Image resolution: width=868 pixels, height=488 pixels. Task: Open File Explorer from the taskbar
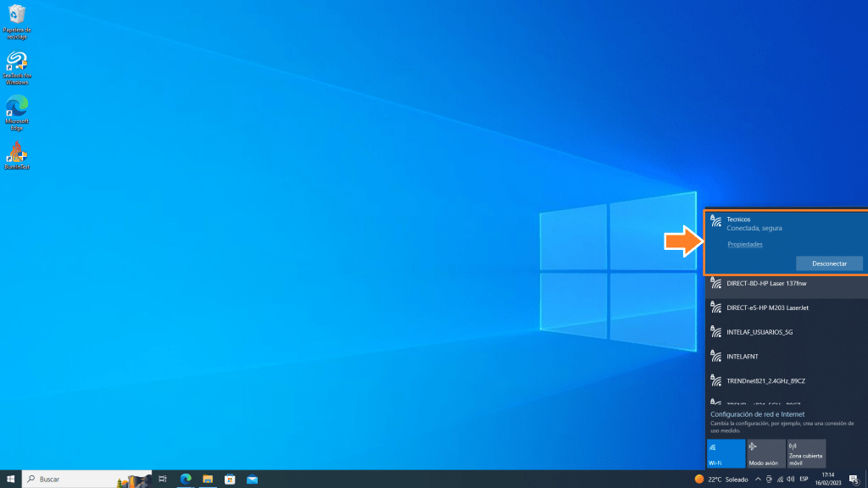coord(208,479)
